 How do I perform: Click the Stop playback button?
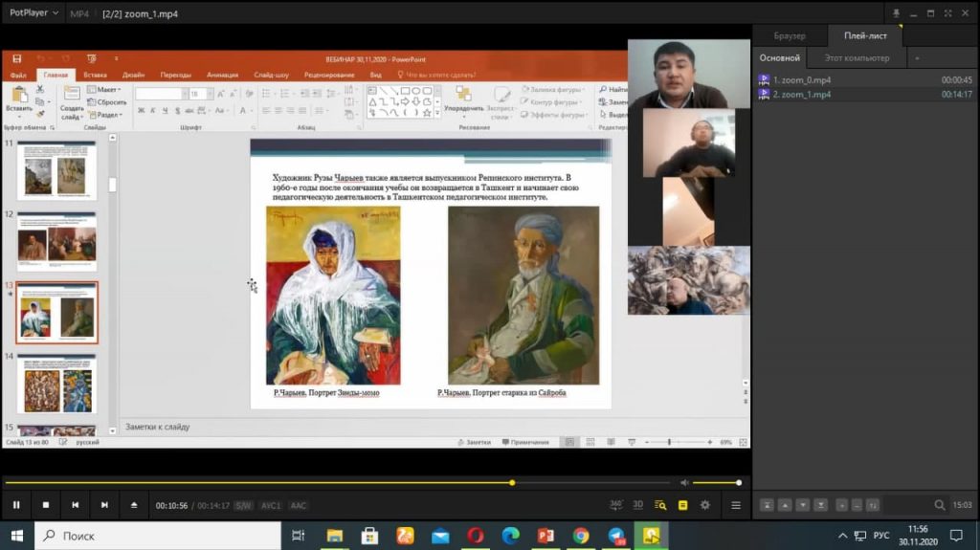tap(45, 505)
